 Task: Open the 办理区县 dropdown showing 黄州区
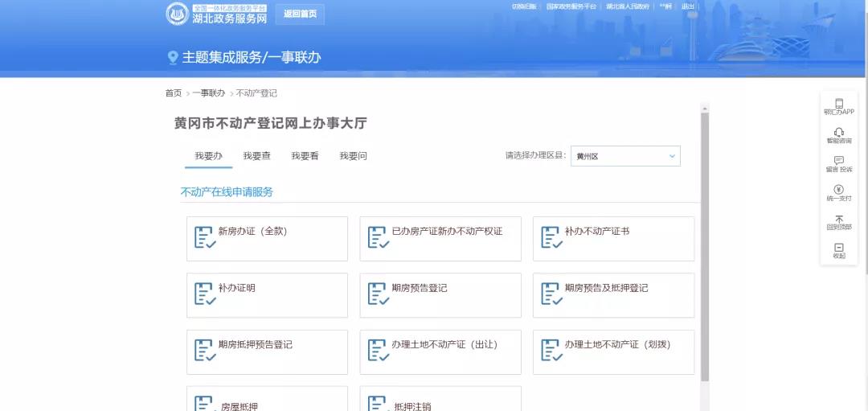(x=625, y=156)
